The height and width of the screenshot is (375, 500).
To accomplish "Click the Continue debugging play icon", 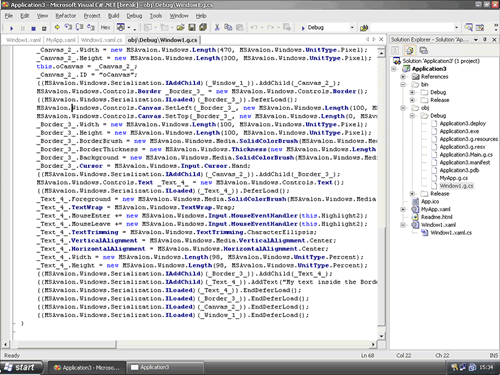I will 11,28.
